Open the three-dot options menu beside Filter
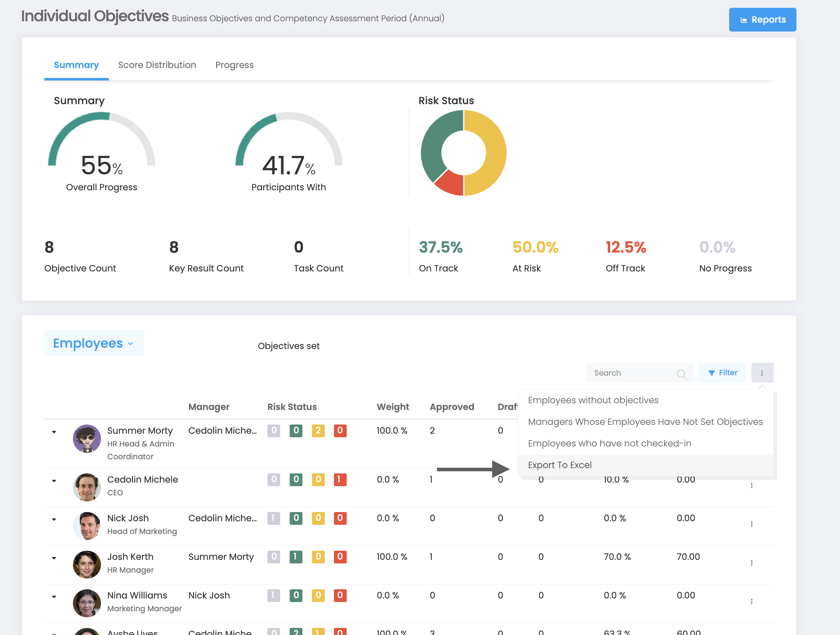The height and width of the screenshot is (635, 840). [762, 373]
